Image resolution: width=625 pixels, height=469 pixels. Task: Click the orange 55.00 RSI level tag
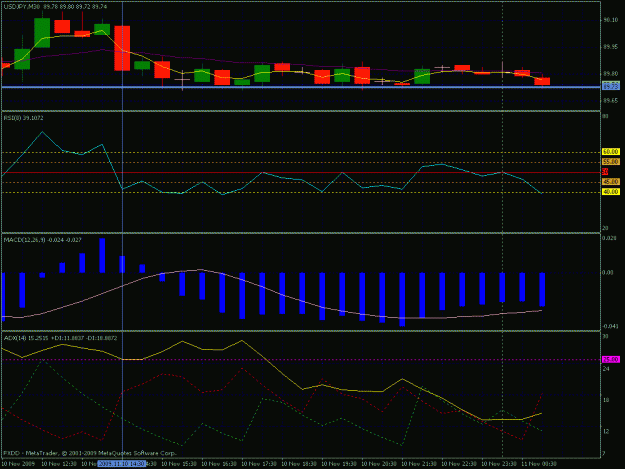611,162
